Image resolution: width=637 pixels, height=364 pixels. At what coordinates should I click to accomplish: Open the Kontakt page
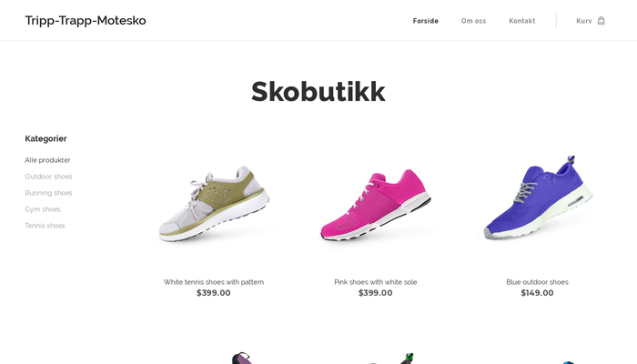coord(522,21)
